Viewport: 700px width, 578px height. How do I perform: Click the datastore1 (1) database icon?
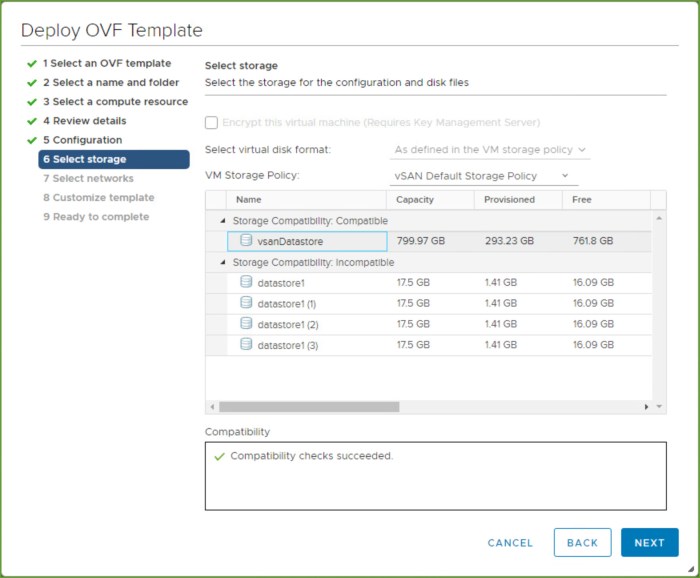click(247, 303)
